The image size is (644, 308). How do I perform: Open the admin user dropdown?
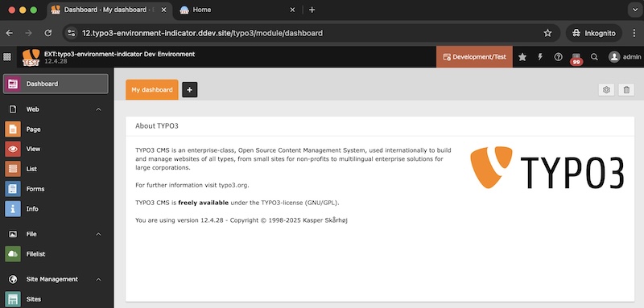point(625,57)
